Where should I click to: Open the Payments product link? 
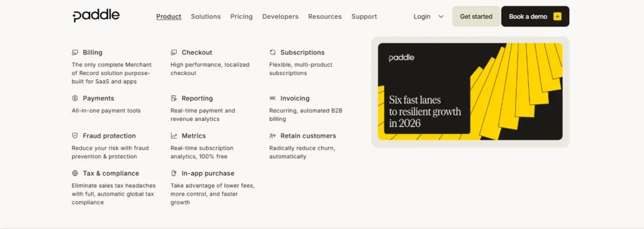(99, 98)
